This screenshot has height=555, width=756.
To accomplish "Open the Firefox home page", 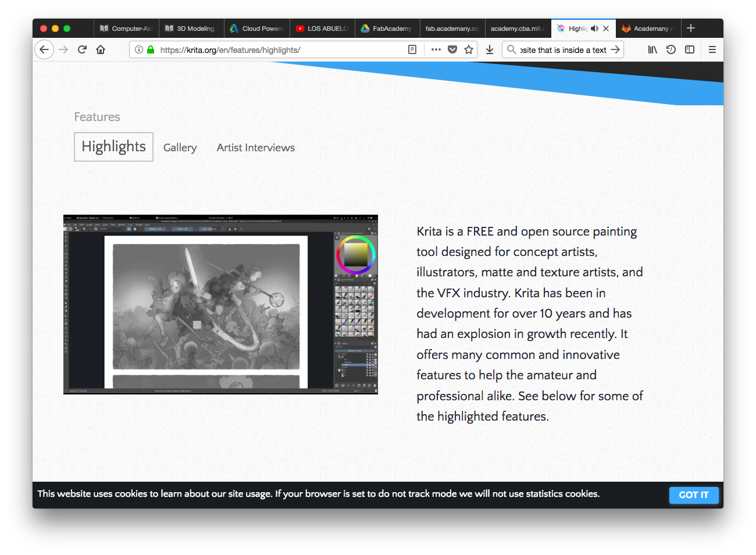I will [101, 49].
